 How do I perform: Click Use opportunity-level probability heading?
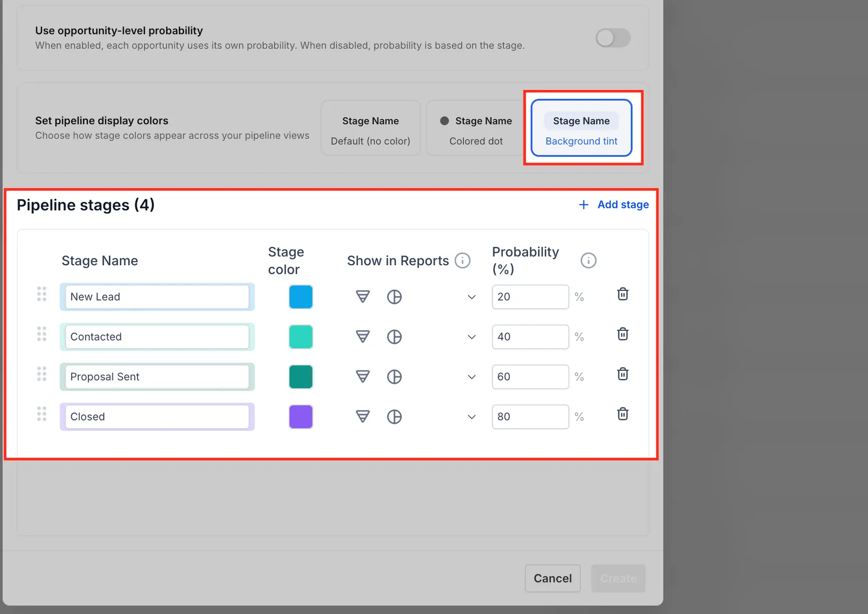pos(119,30)
